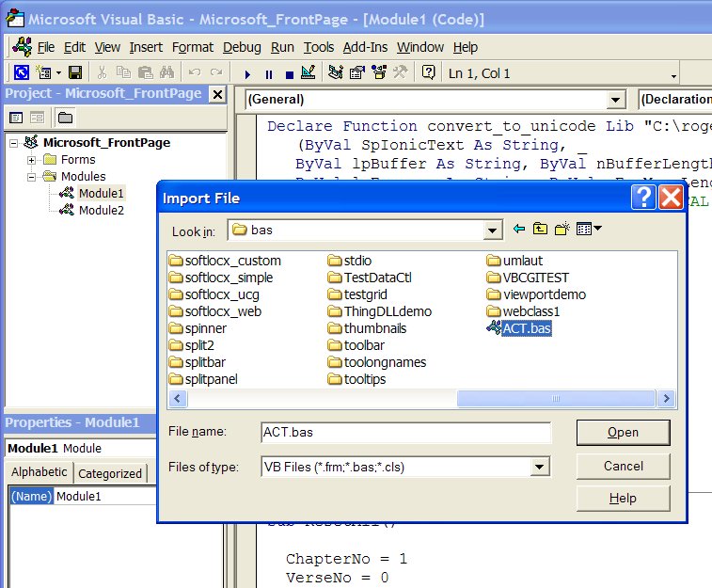Select the toolongnames folder
Screen dimensions: 712x588
(x=385, y=362)
